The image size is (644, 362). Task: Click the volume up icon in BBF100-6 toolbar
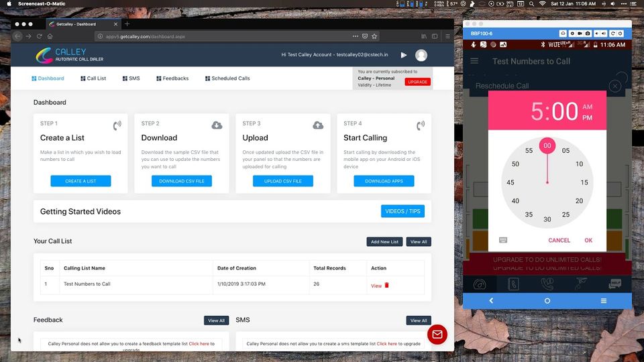tap(604, 34)
